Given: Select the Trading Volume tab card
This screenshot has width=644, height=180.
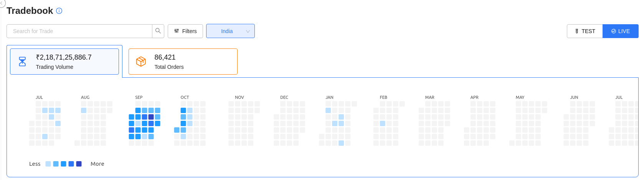Looking at the screenshot, I should coord(64,62).
